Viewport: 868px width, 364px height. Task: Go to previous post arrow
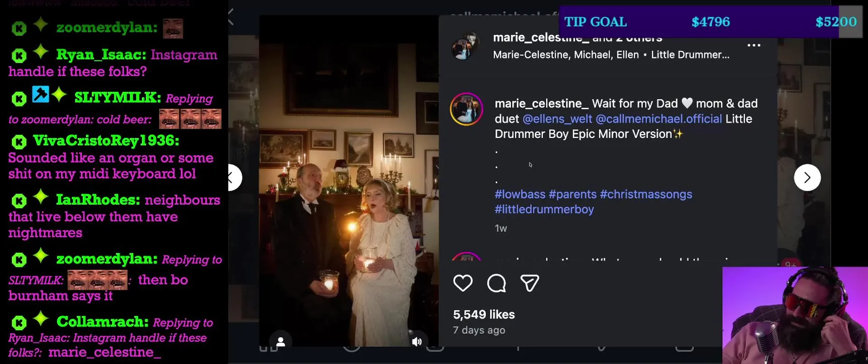coord(233,177)
